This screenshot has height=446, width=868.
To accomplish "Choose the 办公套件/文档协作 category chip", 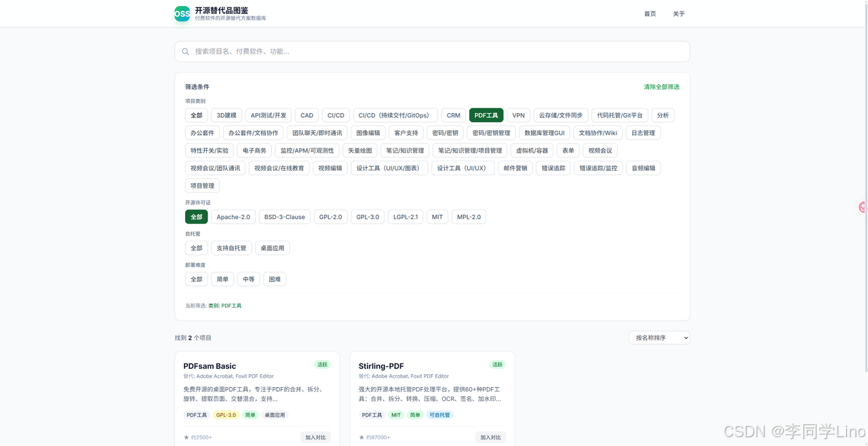I will (253, 133).
